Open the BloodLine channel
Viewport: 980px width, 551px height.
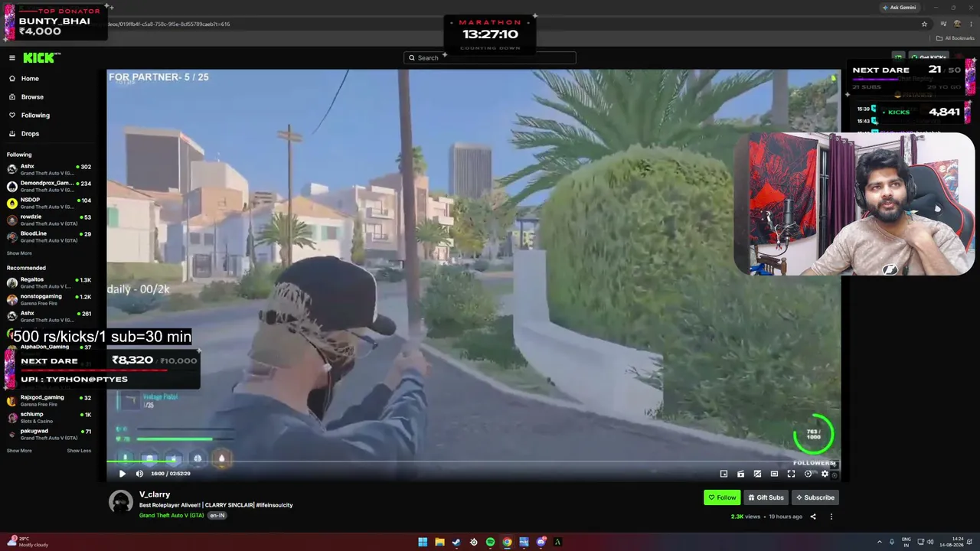[51, 236]
